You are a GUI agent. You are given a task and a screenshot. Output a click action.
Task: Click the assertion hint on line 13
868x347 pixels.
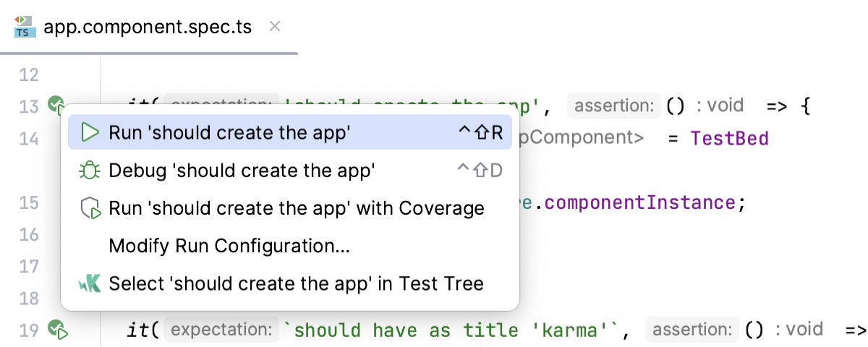point(614,106)
